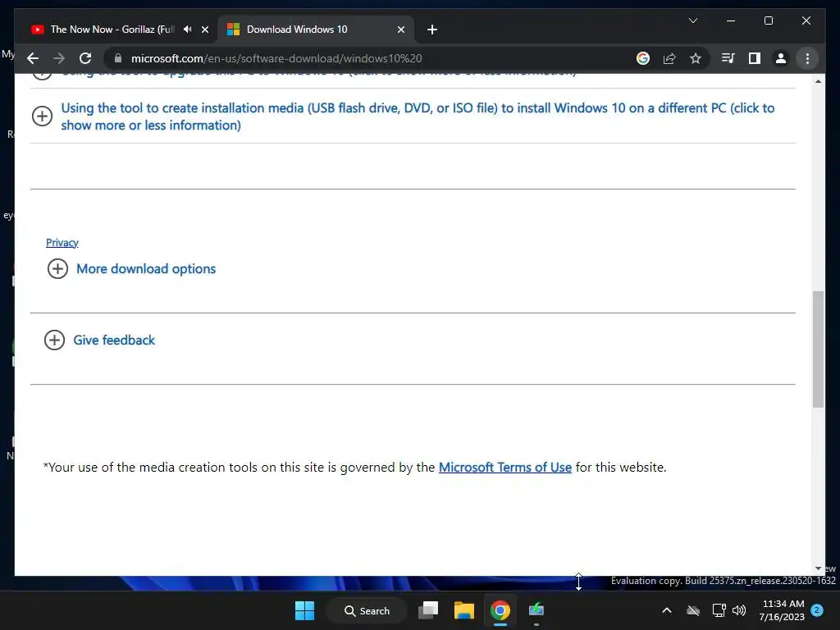Show hidden system tray icons

[666, 610]
